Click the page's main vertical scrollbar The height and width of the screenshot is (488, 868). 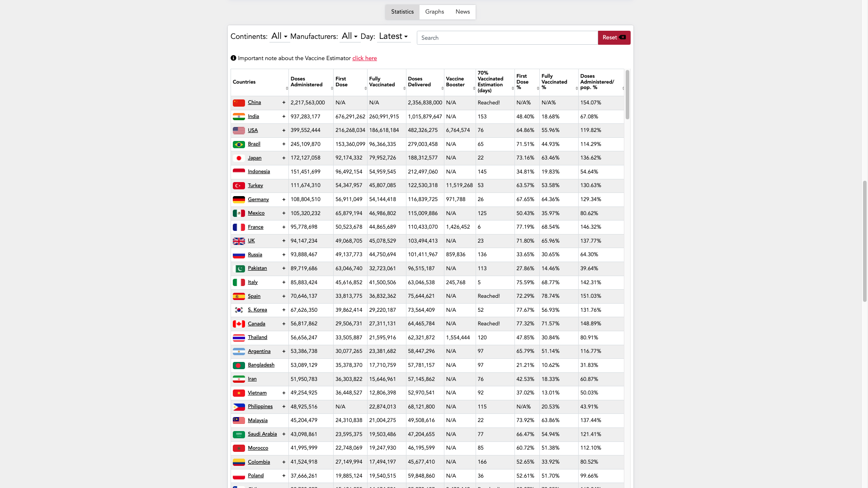[865, 241]
